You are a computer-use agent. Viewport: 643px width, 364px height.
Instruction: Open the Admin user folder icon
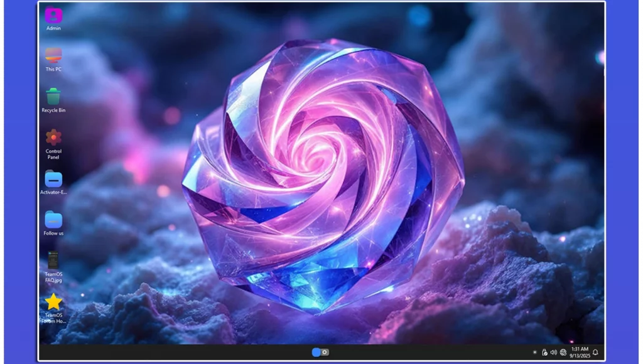[53, 15]
